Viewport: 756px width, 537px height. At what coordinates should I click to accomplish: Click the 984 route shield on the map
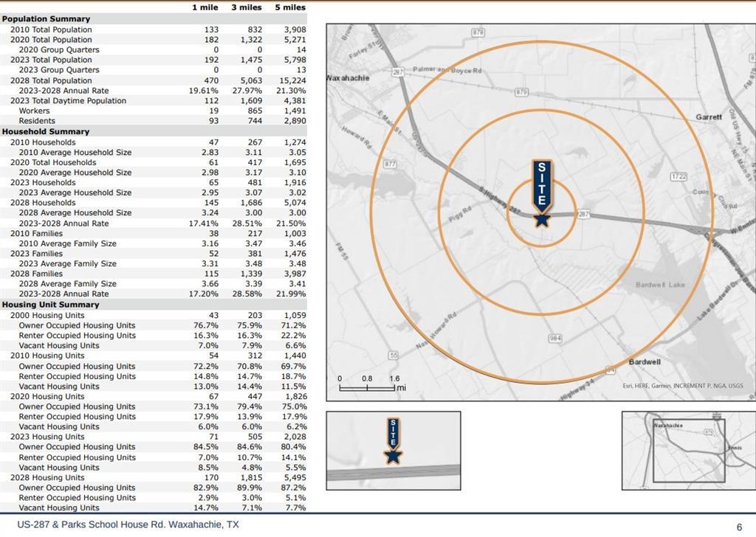click(x=555, y=338)
